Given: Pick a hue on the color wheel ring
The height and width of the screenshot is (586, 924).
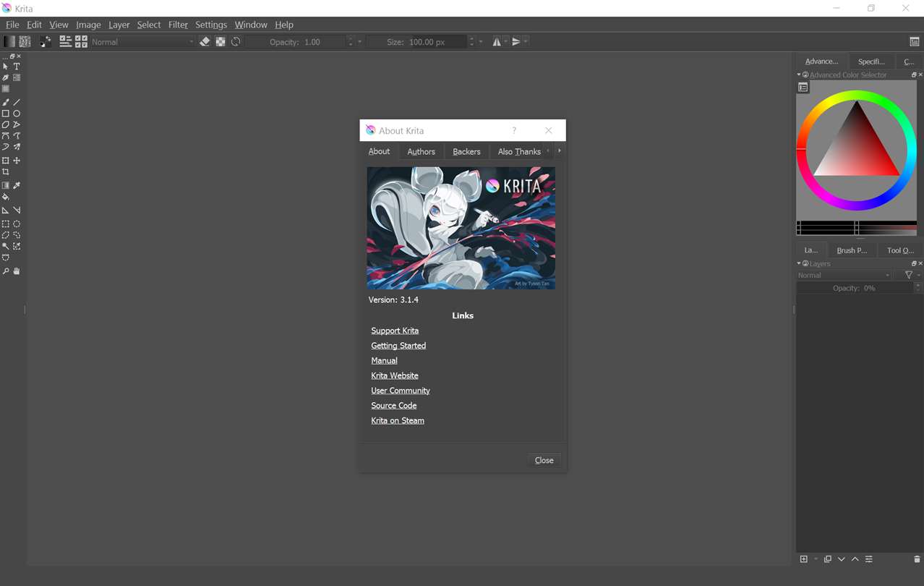Looking at the screenshot, I should coord(856,97).
